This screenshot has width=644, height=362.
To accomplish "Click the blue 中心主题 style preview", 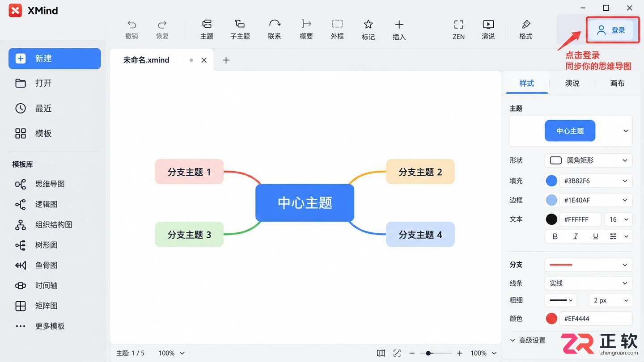I will click(x=570, y=131).
